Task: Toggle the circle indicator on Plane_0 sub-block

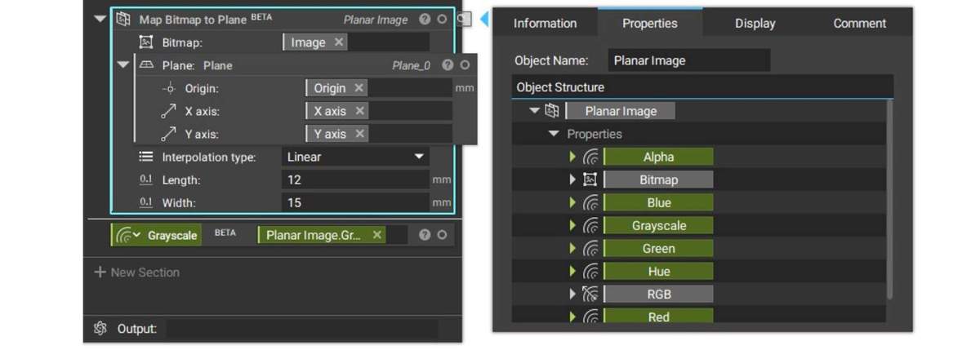Action: (x=465, y=65)
